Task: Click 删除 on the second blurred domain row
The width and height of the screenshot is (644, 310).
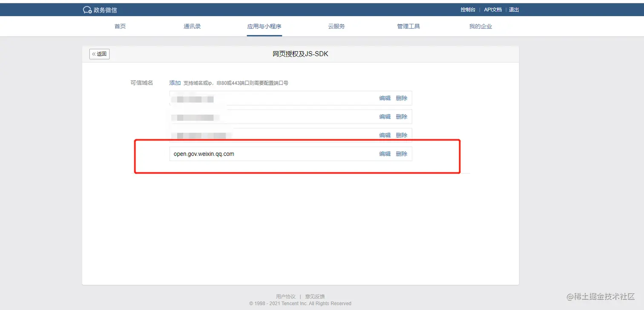Action: (x=402, y=117)
